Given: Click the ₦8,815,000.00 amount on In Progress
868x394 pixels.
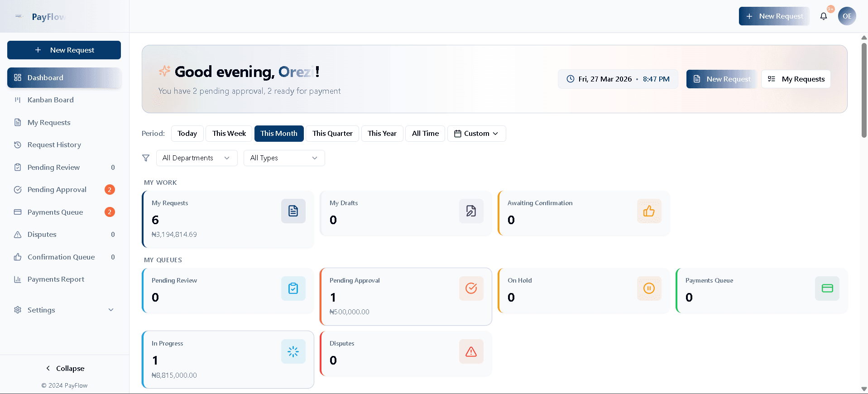Looking at the screenshot, I should pyautogui.click(x=174, y=375).
